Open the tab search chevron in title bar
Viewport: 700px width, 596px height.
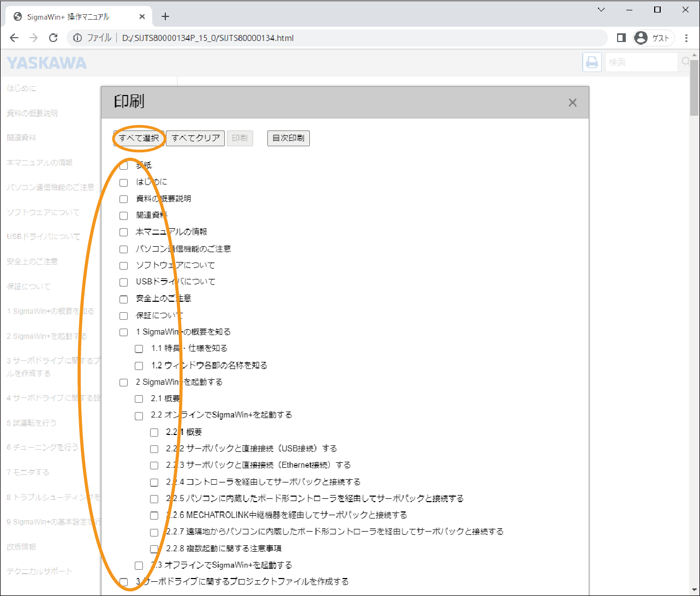point(601,10)
